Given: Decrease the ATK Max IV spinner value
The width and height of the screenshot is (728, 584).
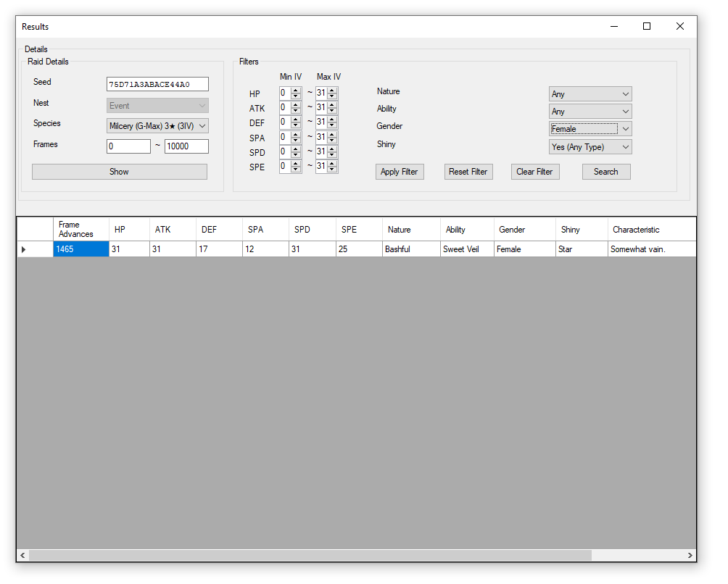Looking at the screenshot, I should [332, 111].
